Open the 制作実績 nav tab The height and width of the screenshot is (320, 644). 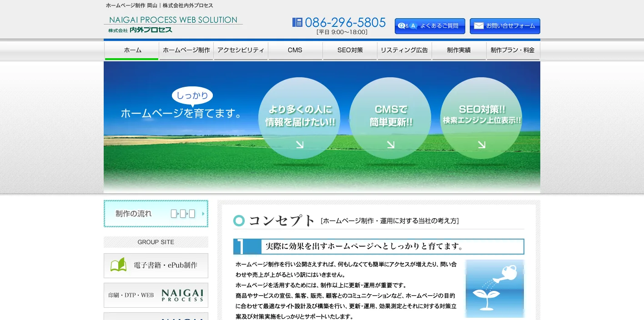pos(459,50)
